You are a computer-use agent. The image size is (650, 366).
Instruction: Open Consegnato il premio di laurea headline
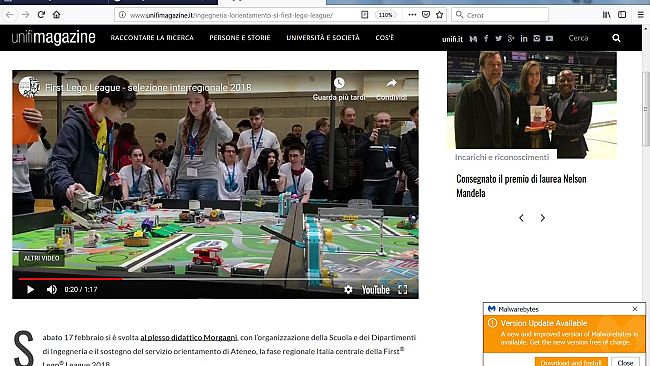click(521, 186)
